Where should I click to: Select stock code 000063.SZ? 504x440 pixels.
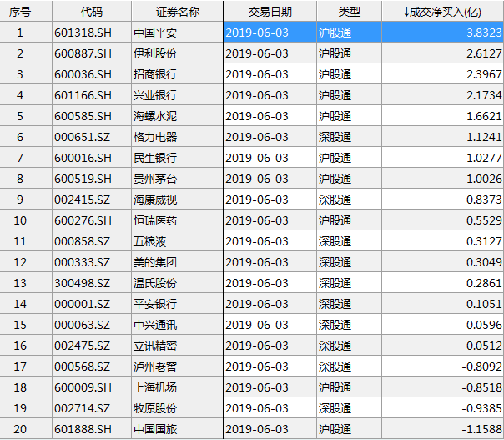tap(92, 325)
